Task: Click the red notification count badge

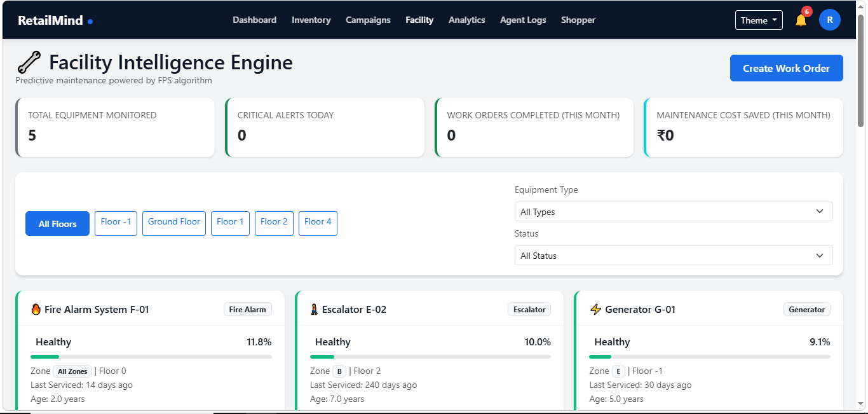Action: pos(807,11)
